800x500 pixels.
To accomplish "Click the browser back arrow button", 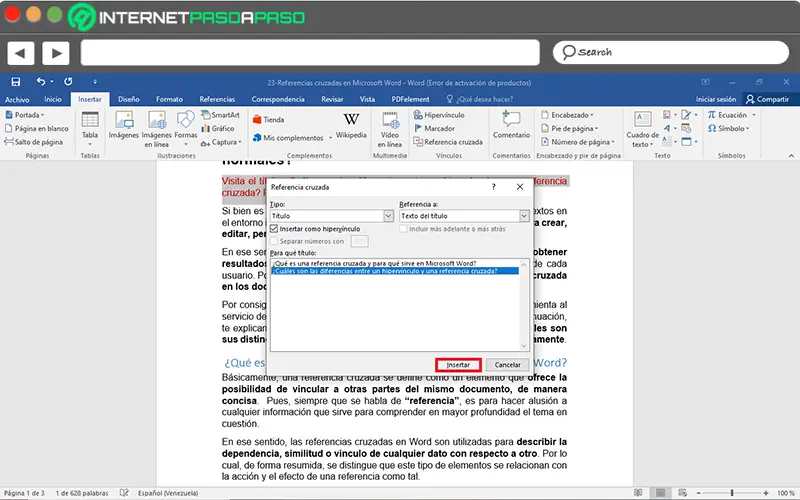I will point(20,53).
